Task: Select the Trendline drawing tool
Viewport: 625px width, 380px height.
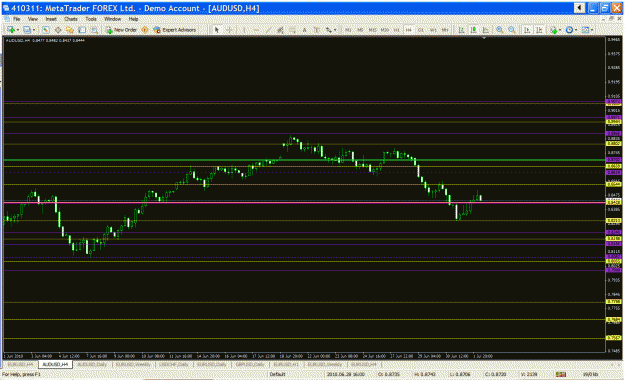Action: (268, 30)
